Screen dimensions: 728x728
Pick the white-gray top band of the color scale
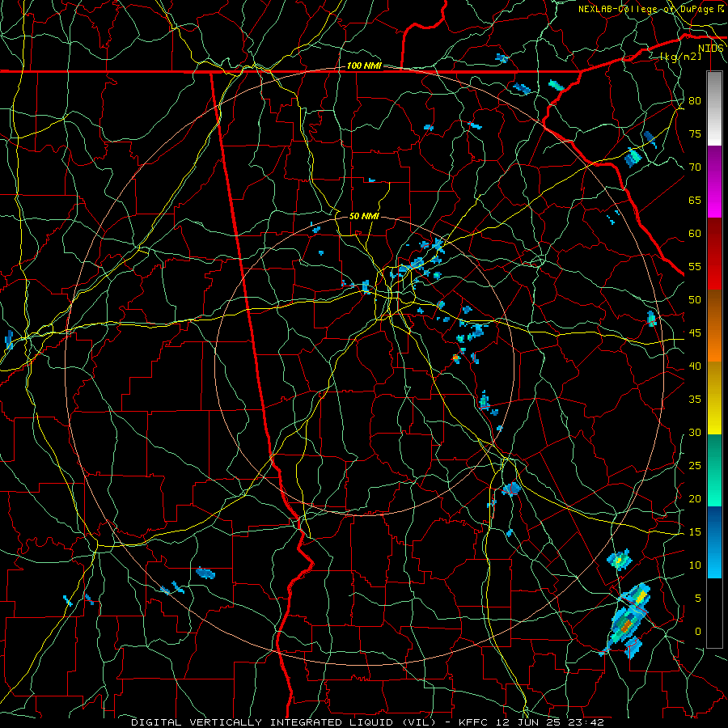(x=714, y=108)
